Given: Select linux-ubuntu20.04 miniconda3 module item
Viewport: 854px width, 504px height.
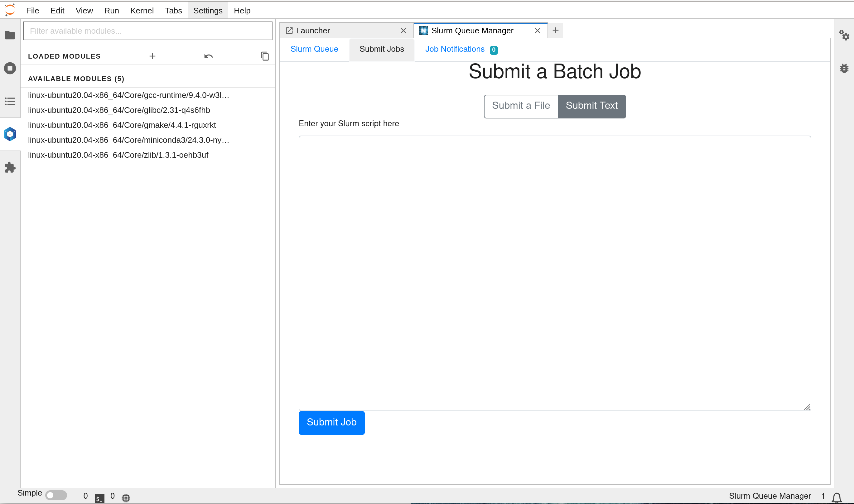Looking at the screenshot, I should pyautogui.click(x=128, y=140).
